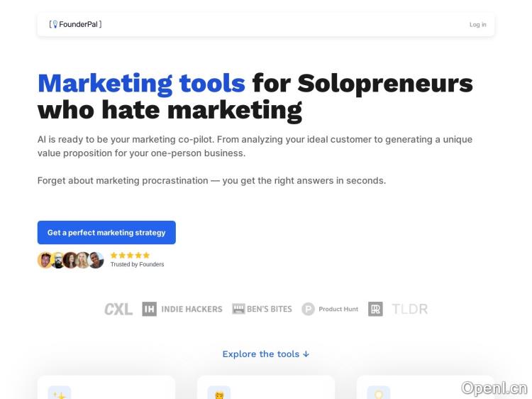Viewport: 532px width, 399px height.
Task: Click the middle founder avatar
Action: [x=71, y=260]
